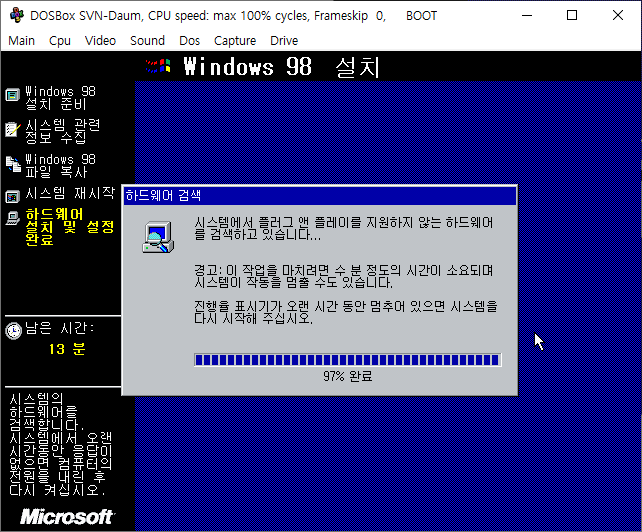Click the 시스템의 하드웨어를 검색합니다 description text
The image size is (642, 532).
(x=60, y=444)
